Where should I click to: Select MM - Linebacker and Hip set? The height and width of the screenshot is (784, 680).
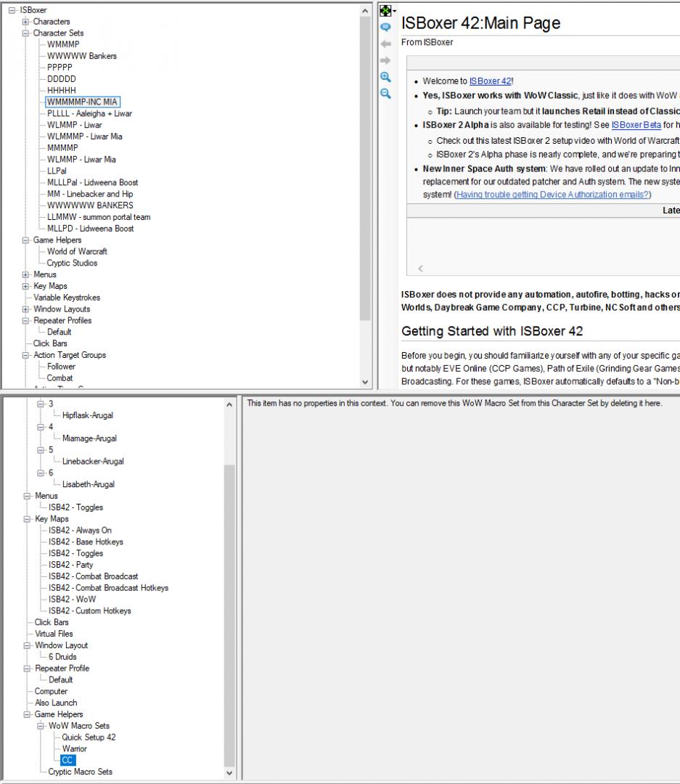(90, 194)
